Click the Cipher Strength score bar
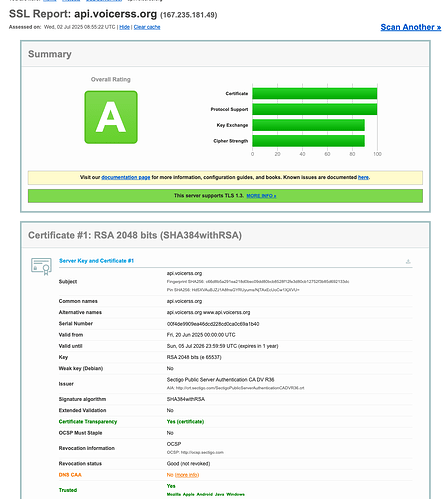447x499 pixels. pyautogui.click(x=308, y=141)
